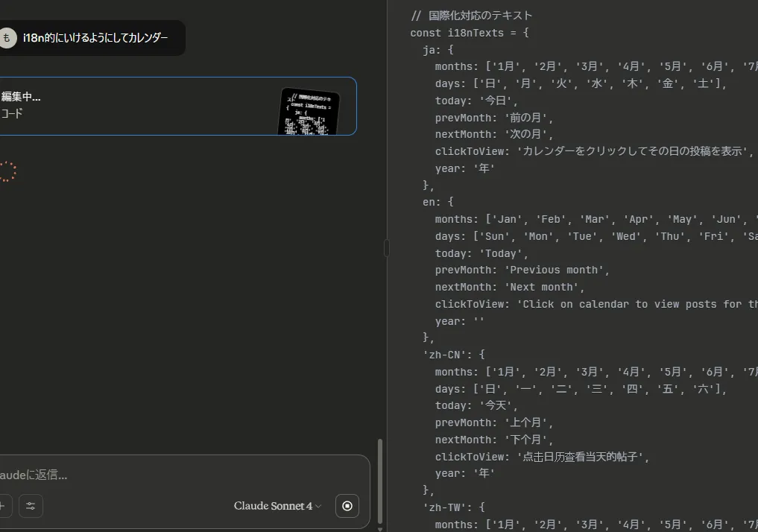
Task: Stop the response with the stop button
Action: [x=347, y=506]
